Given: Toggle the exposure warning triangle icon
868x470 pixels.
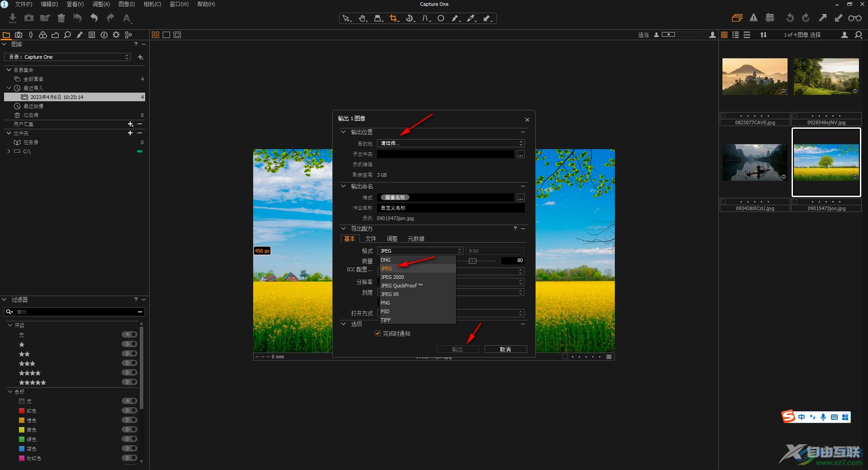Looking at the screenshot, I should pos(753,18).
